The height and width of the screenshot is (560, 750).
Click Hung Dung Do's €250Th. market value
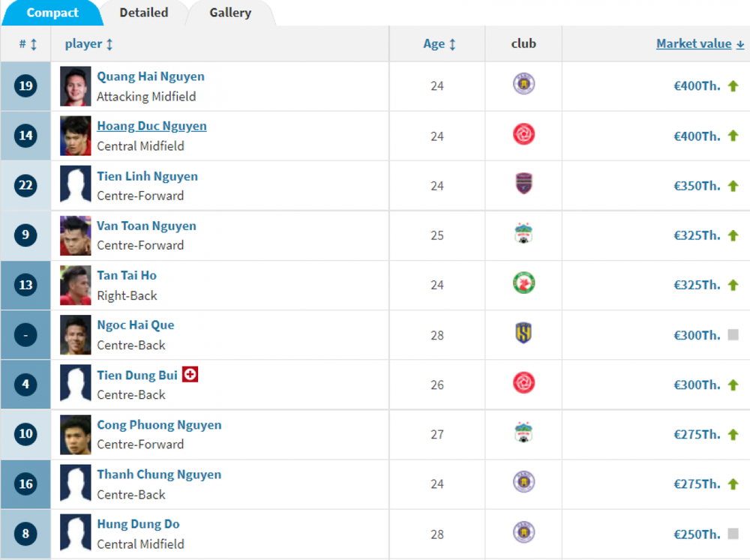(697, 535)
